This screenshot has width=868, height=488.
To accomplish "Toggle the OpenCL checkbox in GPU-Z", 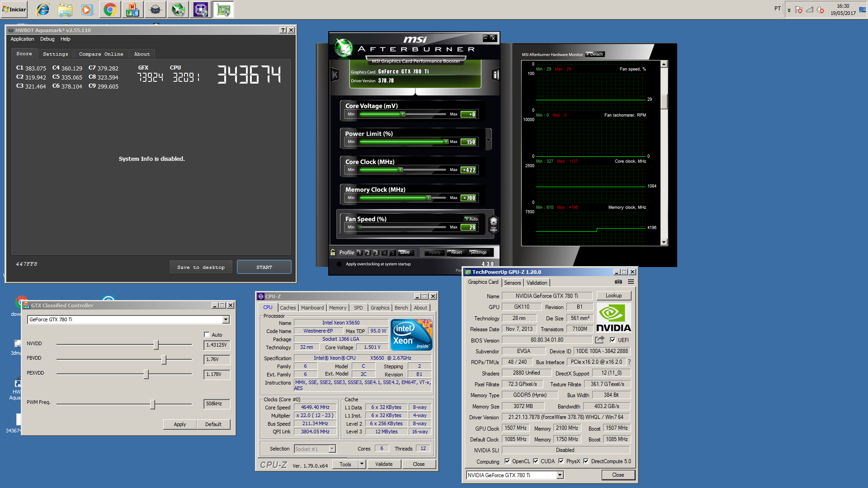I will (x=507, y=461).
